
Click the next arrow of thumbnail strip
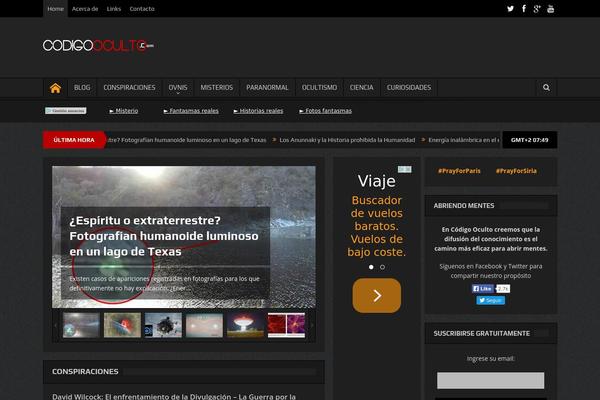pyautogui.click(x=312, y=325)
